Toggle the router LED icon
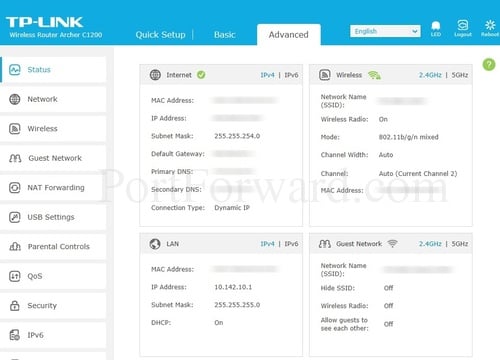This screenshot has height=360, width=500. [436, 28]
